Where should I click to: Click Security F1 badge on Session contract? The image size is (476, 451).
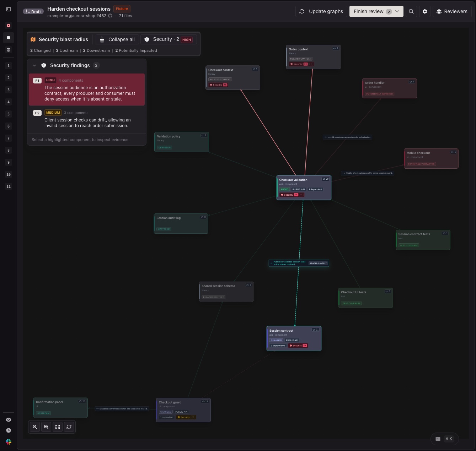[x=298, y=346]
